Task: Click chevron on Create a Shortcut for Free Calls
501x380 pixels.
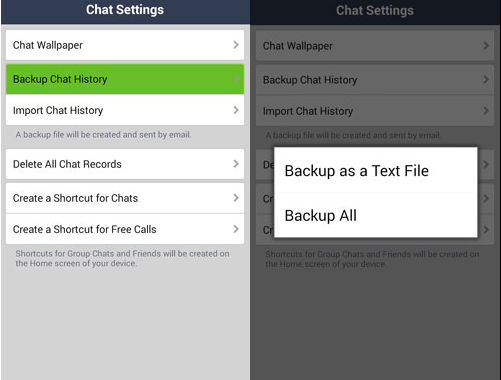Action: point(236,229)
